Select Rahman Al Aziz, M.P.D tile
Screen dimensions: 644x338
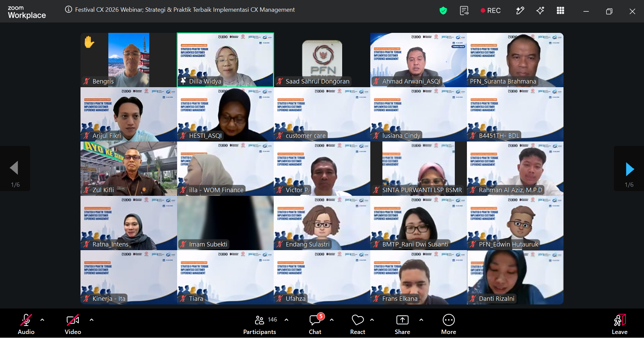coord(515,169)
